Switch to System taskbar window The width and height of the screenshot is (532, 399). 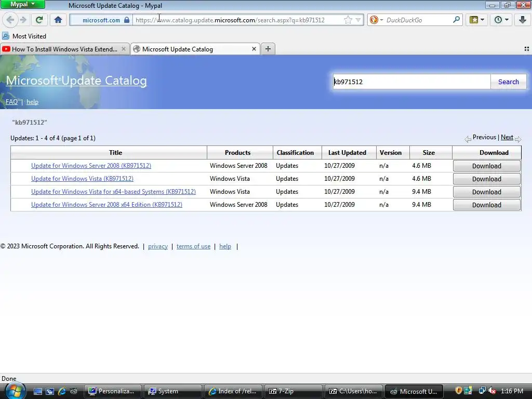[x=173, y=391]
